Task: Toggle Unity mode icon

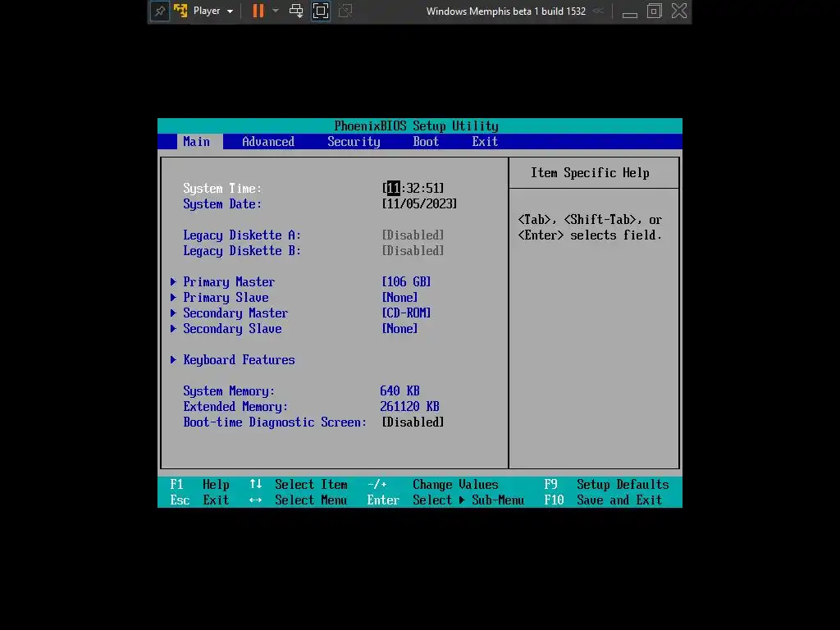Action: click(x=345, y=11)
